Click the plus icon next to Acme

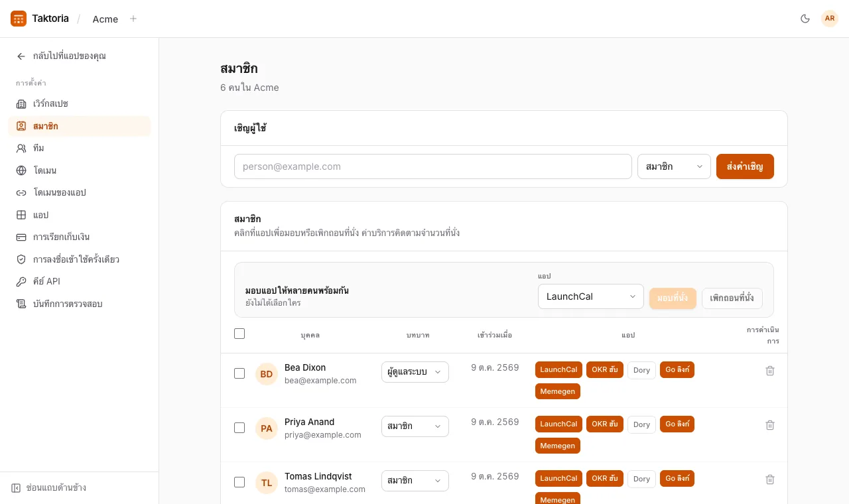click(x=133, y=19)
